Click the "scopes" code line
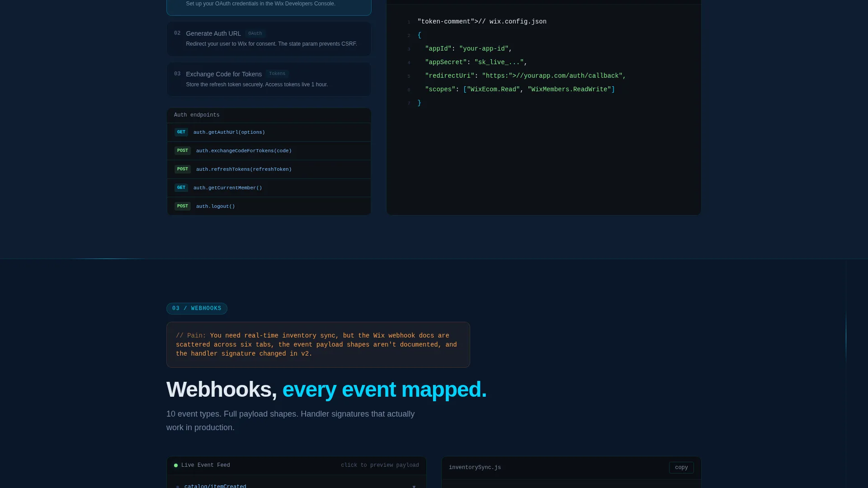The image size is (868, 488). [520, 89]
